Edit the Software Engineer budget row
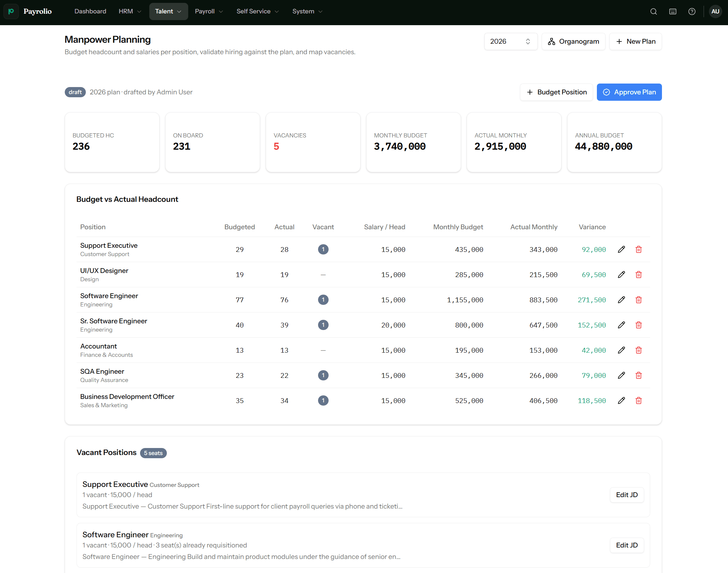 621,300
